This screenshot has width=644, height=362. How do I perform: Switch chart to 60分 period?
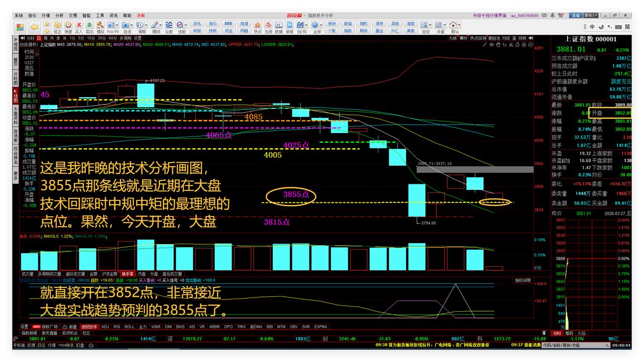(x=113, y=38)
